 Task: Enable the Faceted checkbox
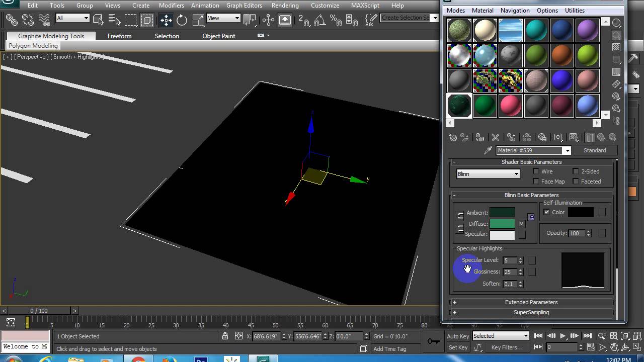pyautogui.click(x=576, y=182)
